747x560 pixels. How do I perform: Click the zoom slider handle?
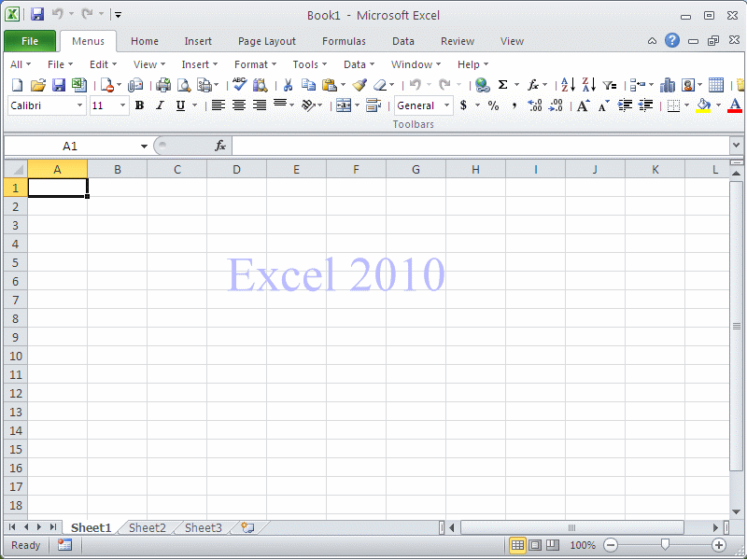click(x=665, y=545)
